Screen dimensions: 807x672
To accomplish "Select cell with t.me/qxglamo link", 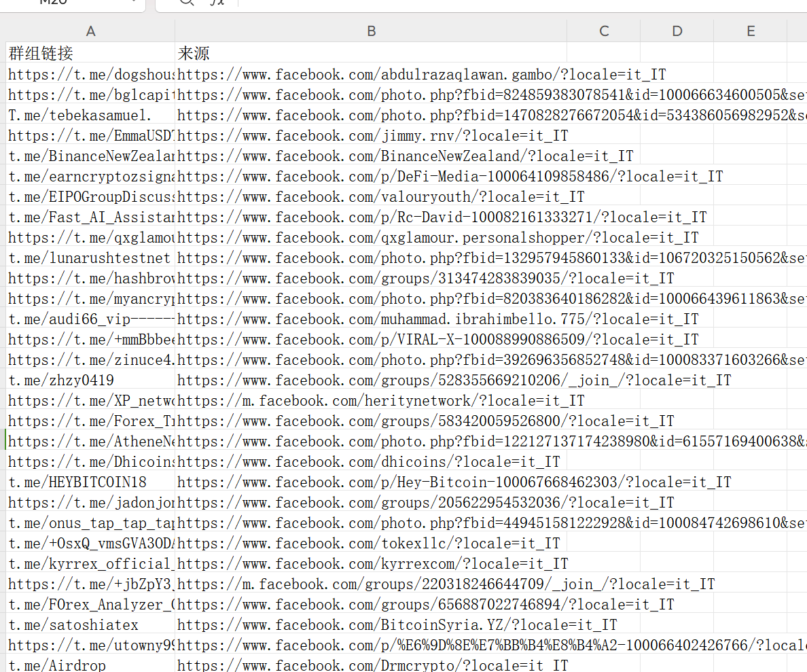I will pos(90,237).
